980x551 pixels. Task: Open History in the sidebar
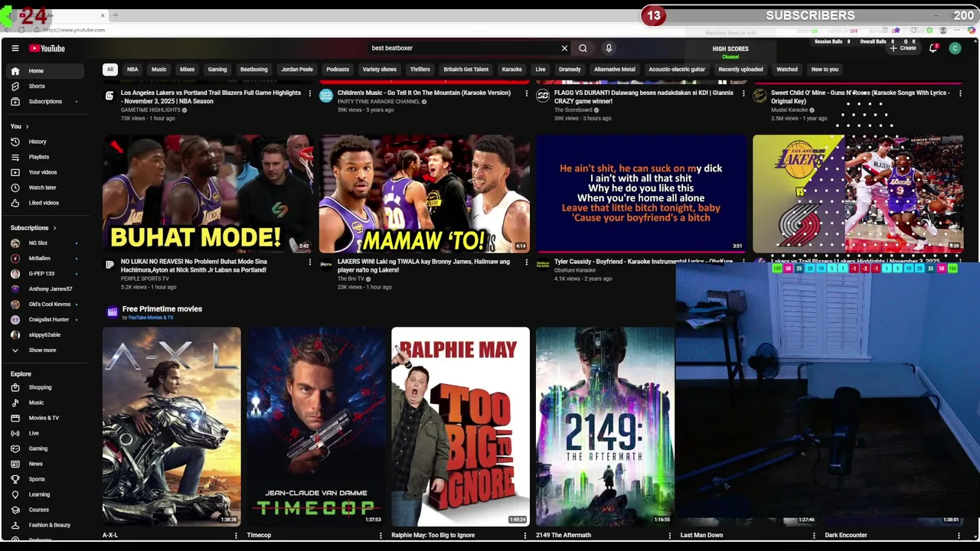pos(47,142)
